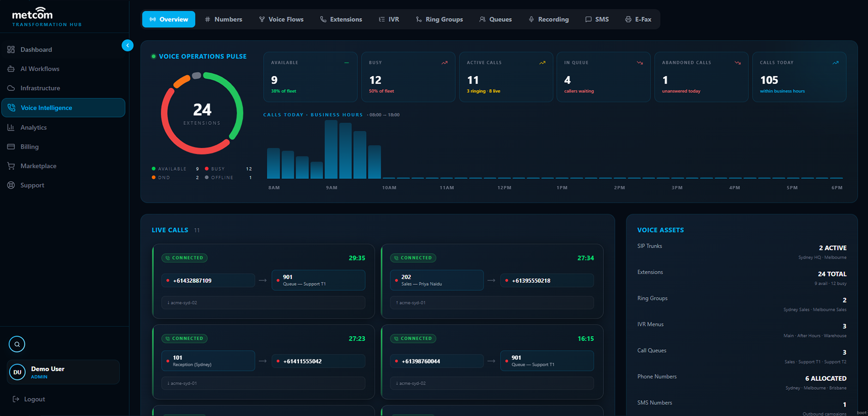Open the SIP Trunks voice asset row

click(x=742, y=251)
